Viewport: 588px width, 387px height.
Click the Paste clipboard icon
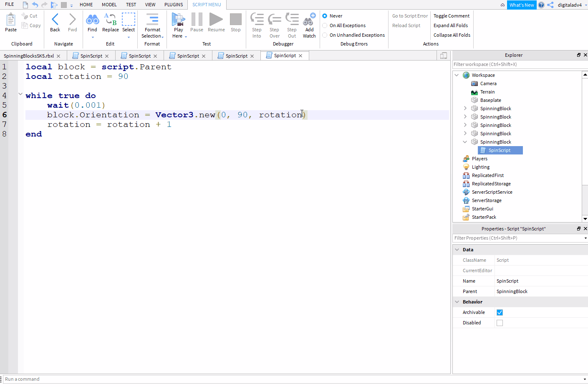[x=11, y=19]
